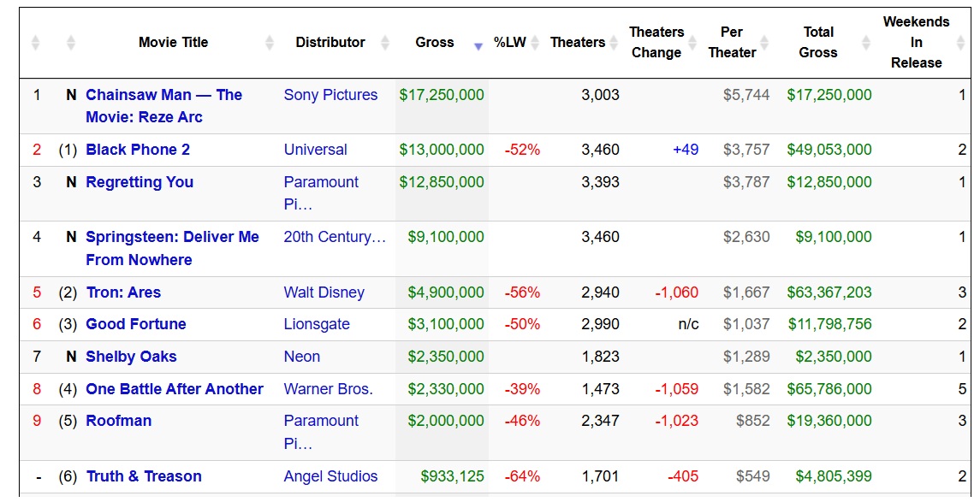This screenshot has width=980, height=502.
Task: Click the sort arrows beside Movie Title
Action: click(270, 43)
